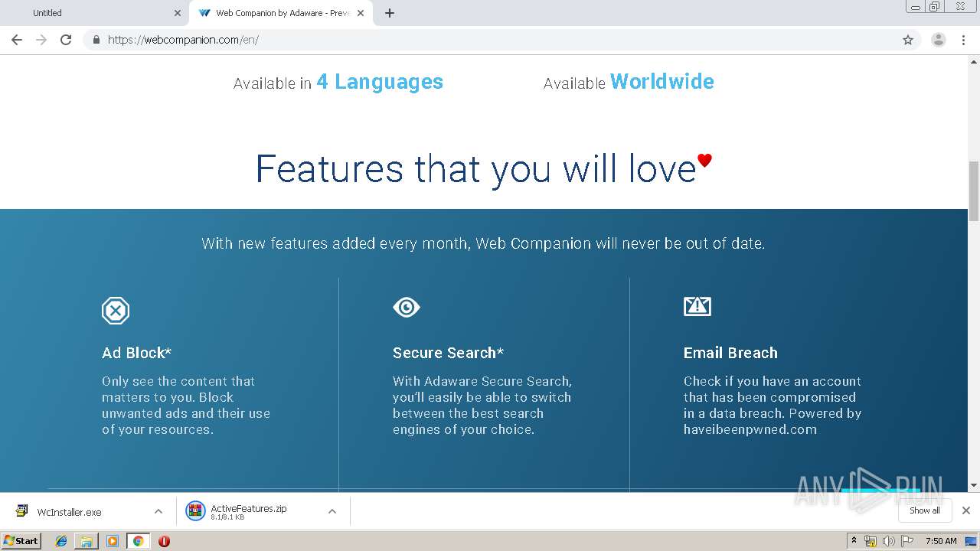Screen dimensions: 980x551
Task: Show hidden system tray icons
Action: coord(854,541)
